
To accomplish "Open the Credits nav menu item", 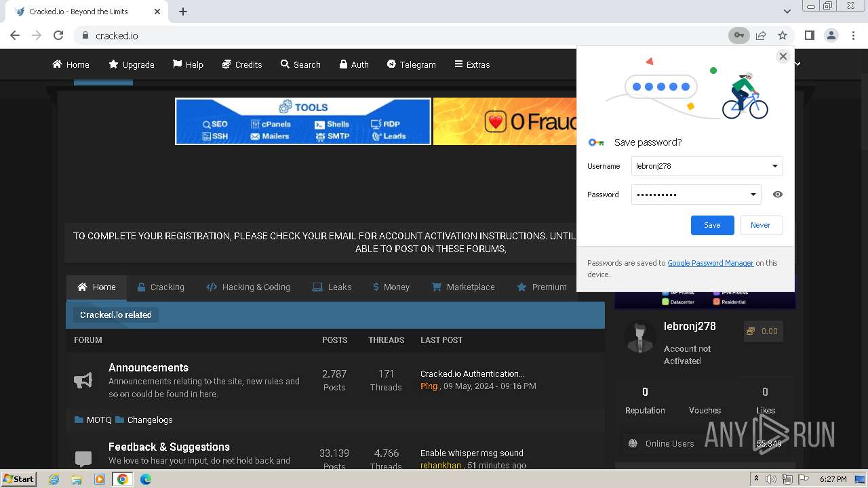I will (x=242, y=64).
